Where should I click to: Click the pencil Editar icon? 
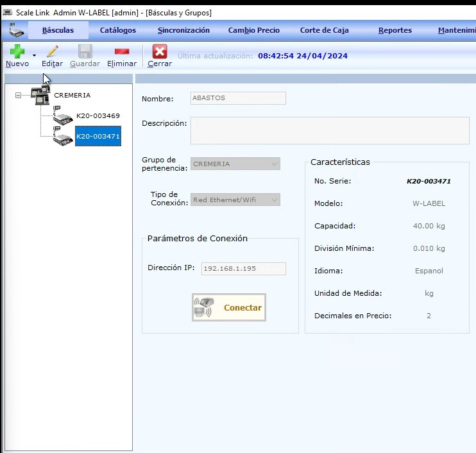point(53,51)
